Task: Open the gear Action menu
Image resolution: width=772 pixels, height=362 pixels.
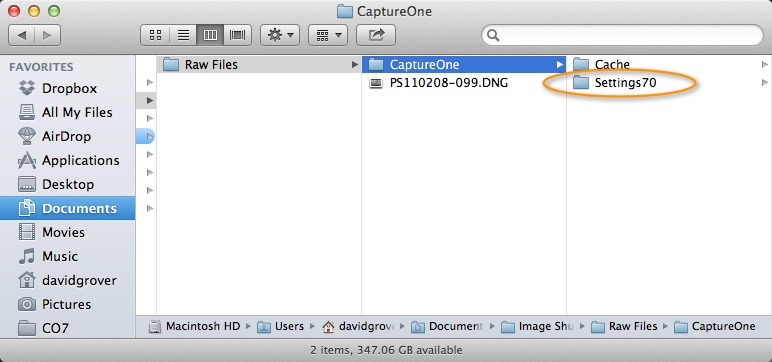Action: click(x=280, y=35)
